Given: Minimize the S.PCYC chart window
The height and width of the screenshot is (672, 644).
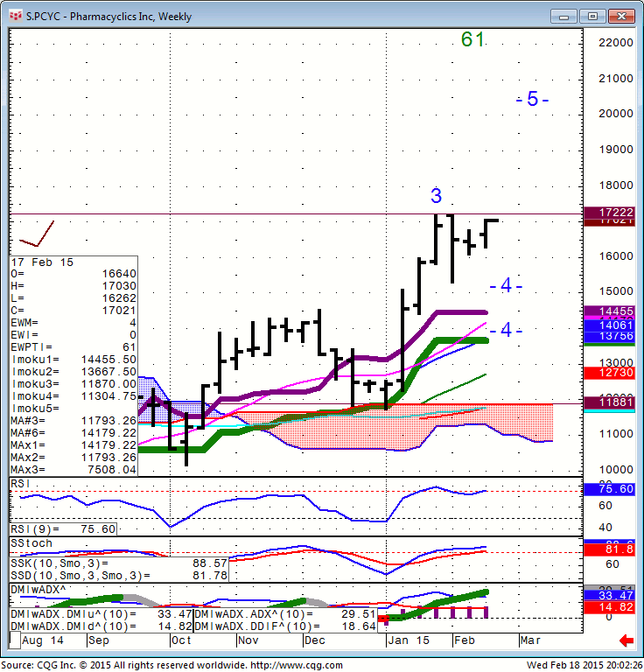Looking at the screenshot, I should [563, 17].
